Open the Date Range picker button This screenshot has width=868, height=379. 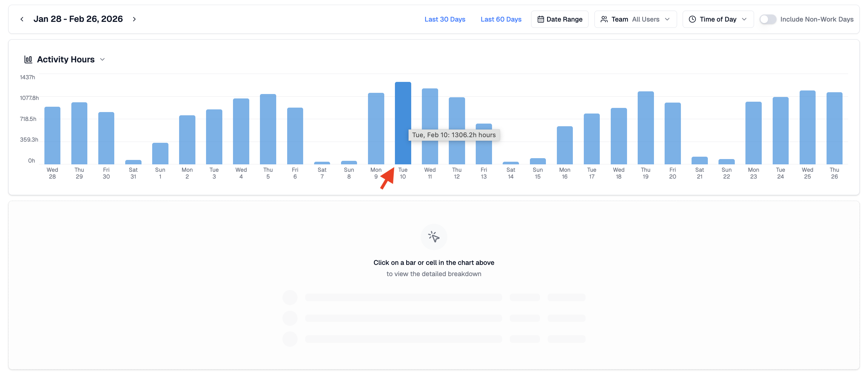[559, 19]
